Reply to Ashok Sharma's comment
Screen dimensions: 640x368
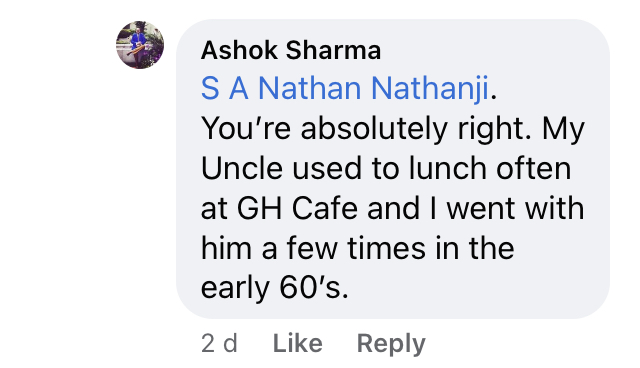pyautogui.click(x=391, y=344)
